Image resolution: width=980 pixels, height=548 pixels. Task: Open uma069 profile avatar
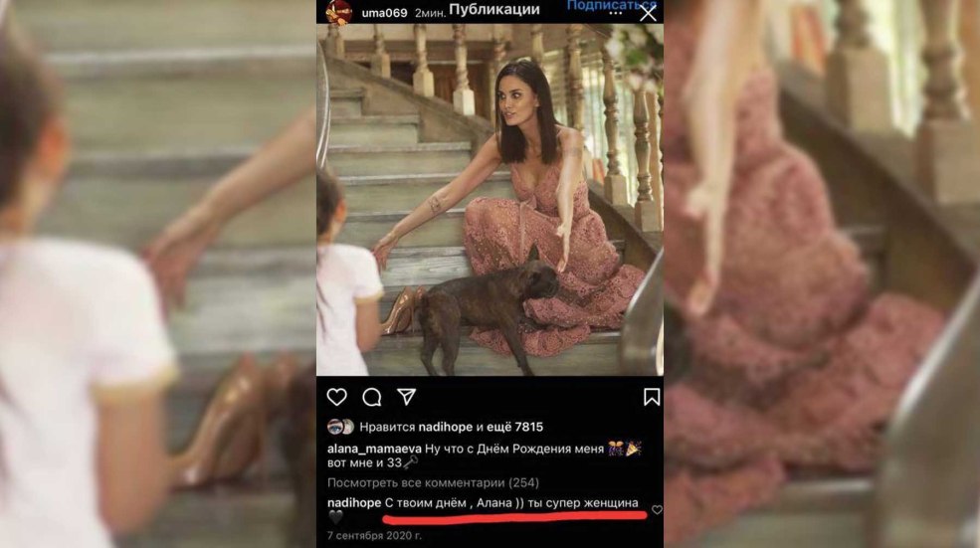click(x=338, y=13)
